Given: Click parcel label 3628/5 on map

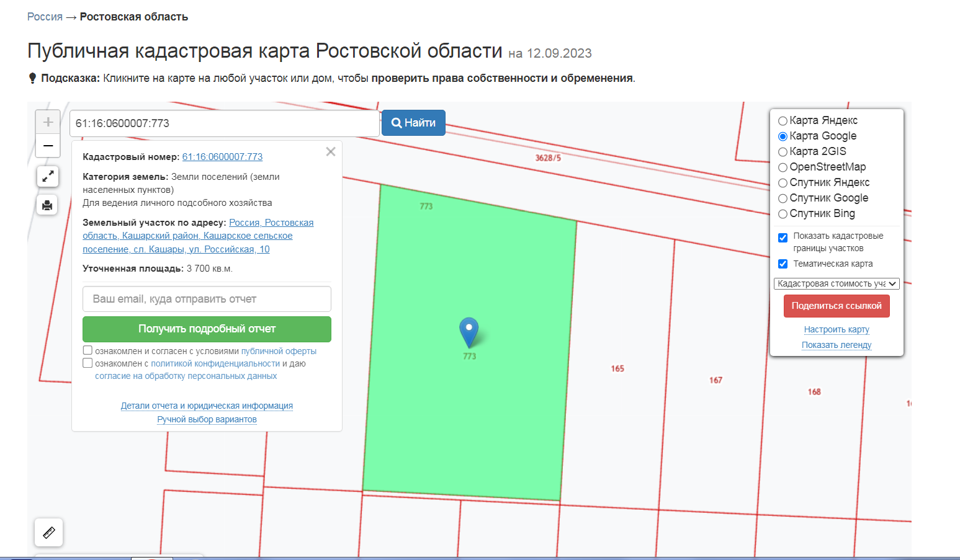Looking at the screenshot, I should point(548,158).
